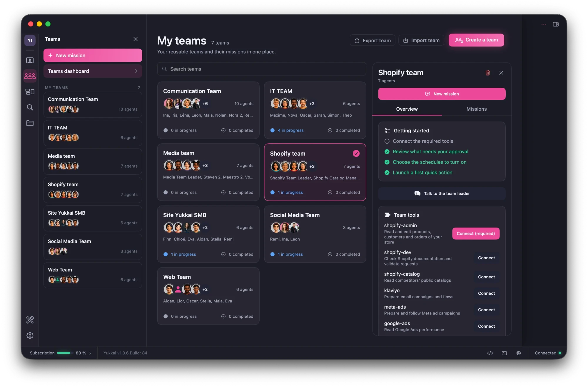Click the three-dot more options icon

(544, 24)
